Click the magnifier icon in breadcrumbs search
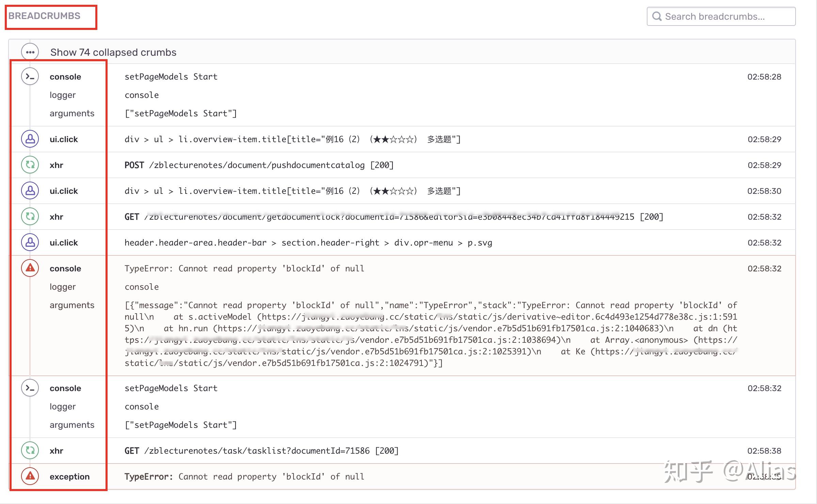The image size is (817, 504). (657, 16)
